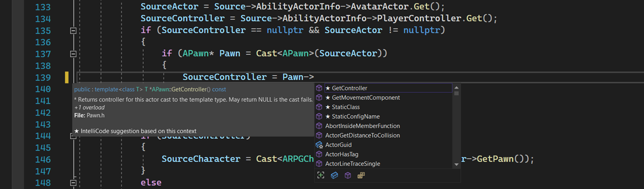Toggle the yellow snippets filter icon
The height and width of the screenshot is (189, 644).
[x=361, y=175]
